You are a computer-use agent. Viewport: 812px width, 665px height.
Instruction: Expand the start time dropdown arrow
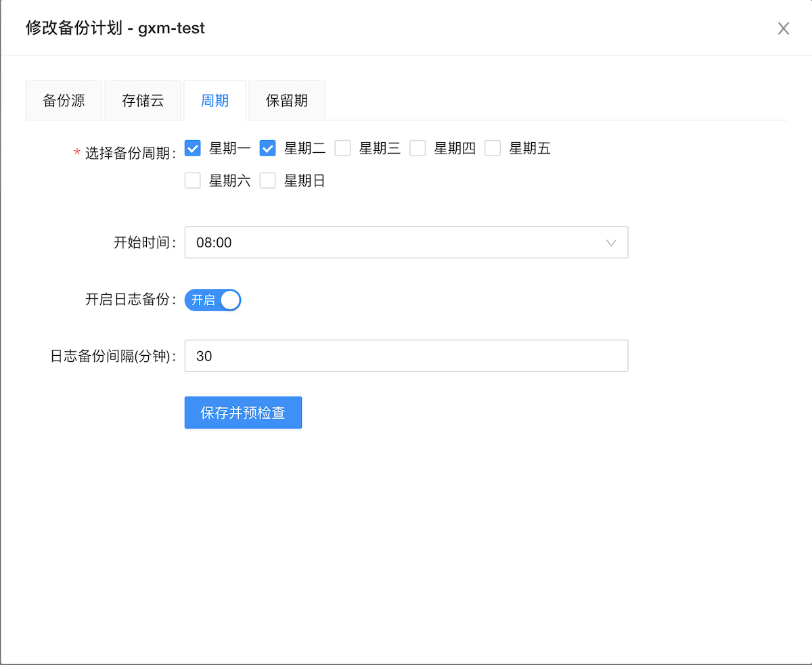611,242
